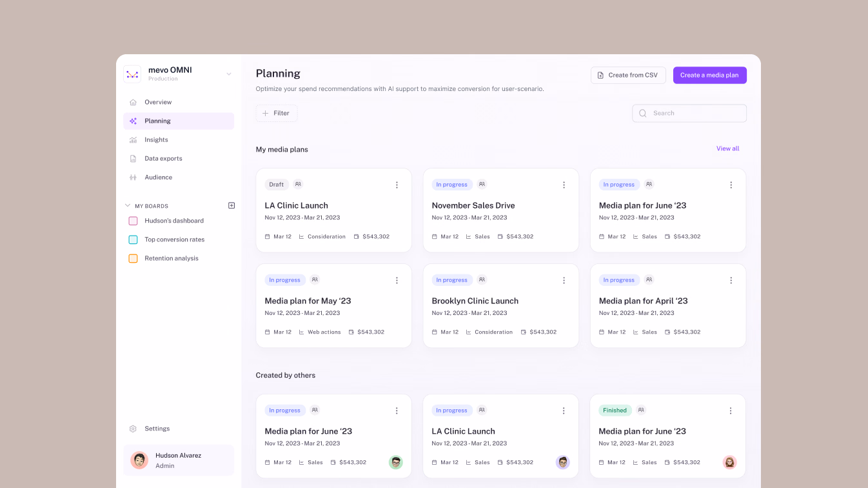Screen dimensions: 868x488
Task: Add a new board with the plus icon
Action: pyautogui.click(x=232, y=205)
